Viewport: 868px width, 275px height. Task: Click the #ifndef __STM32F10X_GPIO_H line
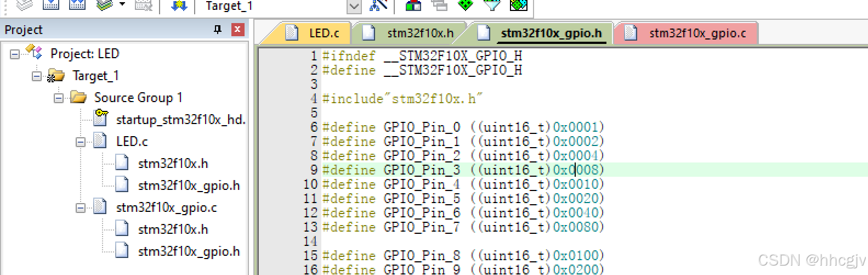coord(422,56)
